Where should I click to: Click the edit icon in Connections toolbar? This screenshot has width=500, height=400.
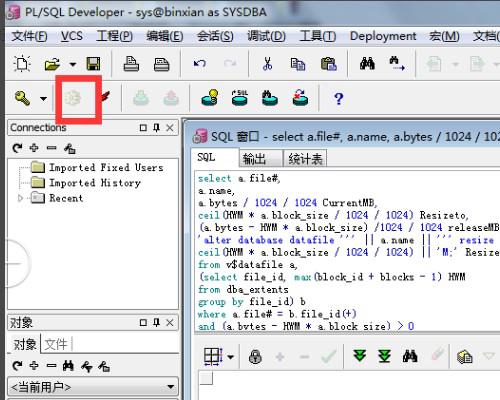[70, 148]
